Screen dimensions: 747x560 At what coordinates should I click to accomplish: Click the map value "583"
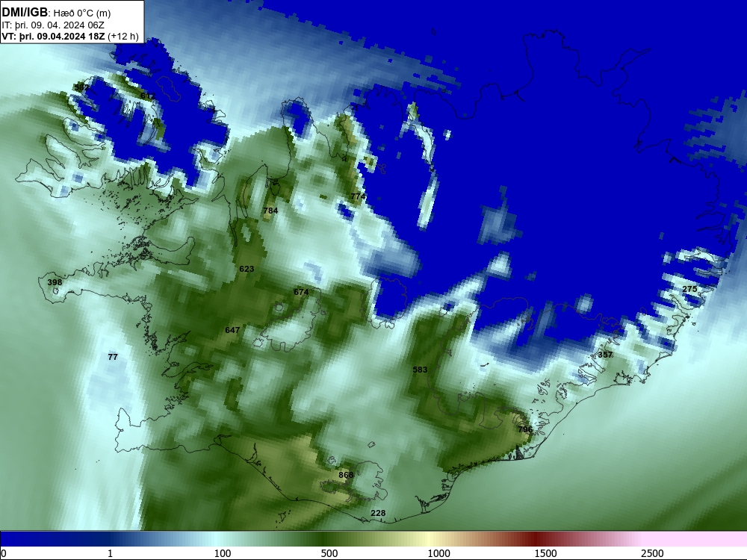420,370
